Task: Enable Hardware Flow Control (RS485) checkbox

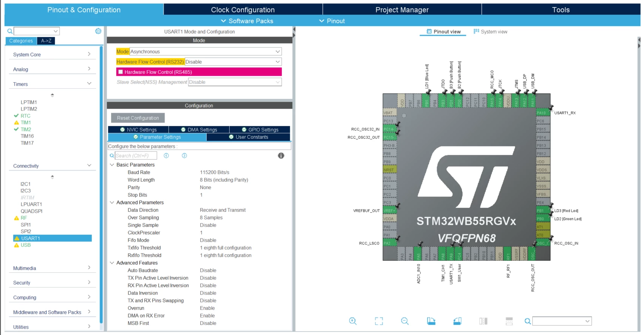Action: pyautogui.click(x=121, y=72)
